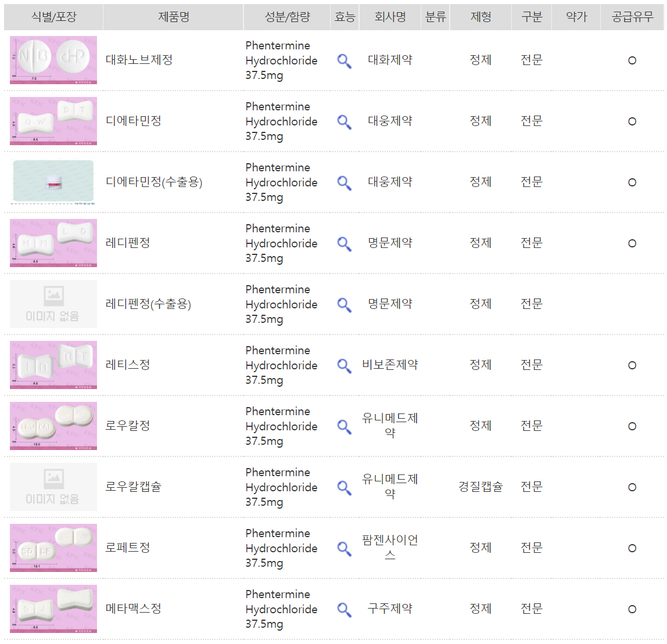View package image of 디에타민정(수출용)
The image size is (667, 644).
53,182
